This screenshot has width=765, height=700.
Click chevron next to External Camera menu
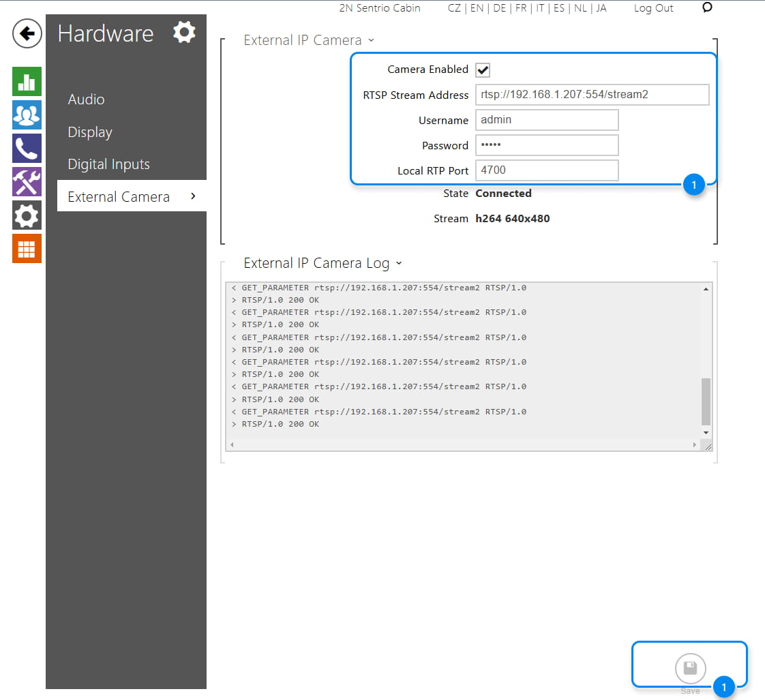point(193,196)
